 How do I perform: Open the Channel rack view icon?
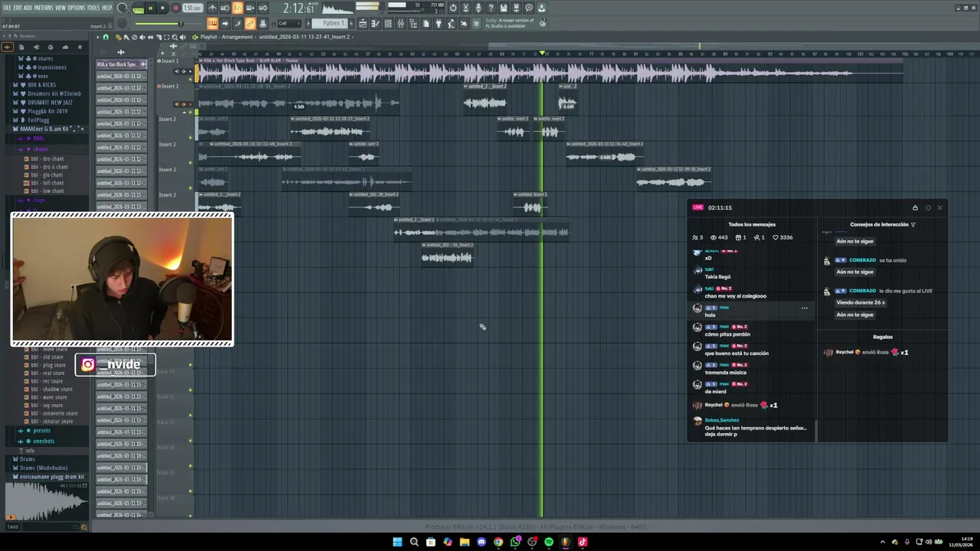coord(388,24)
